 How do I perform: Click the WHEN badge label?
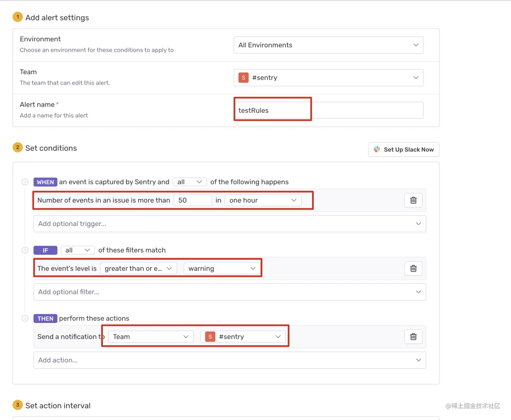point(45,182)
